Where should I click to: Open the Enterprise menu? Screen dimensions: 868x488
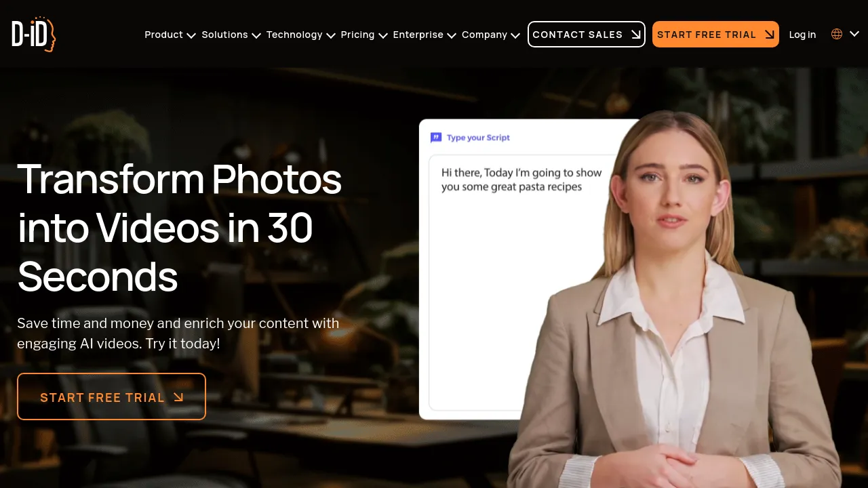click(x=418, y=35)
